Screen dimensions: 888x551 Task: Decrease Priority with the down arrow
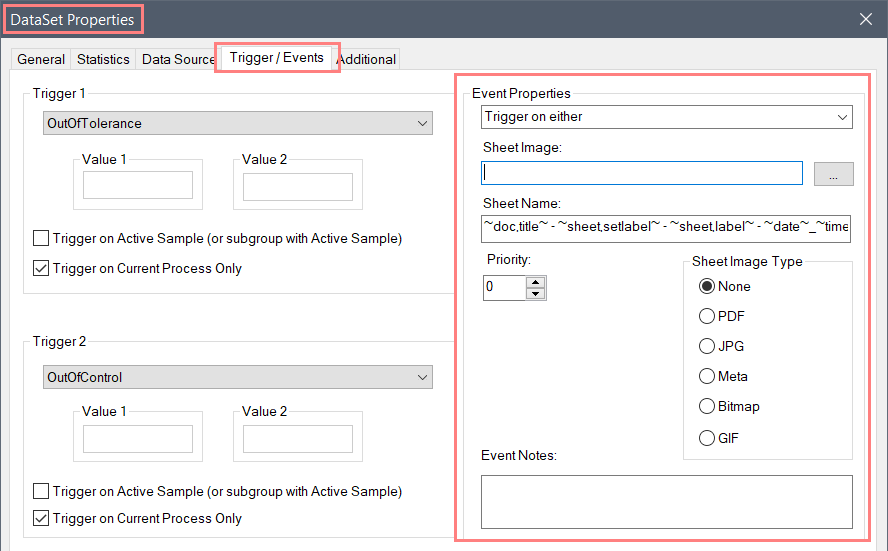[536, 293]
